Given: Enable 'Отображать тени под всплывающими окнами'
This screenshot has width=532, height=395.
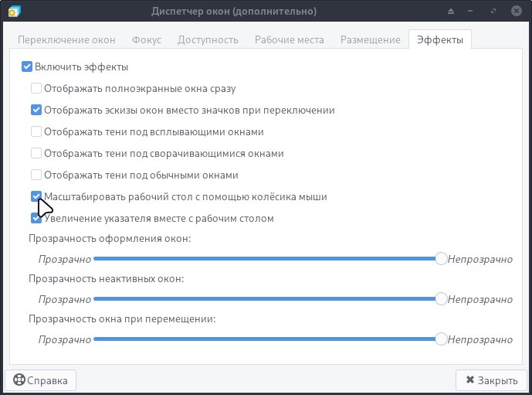Looking at the screenshot, I should point(36,132).
